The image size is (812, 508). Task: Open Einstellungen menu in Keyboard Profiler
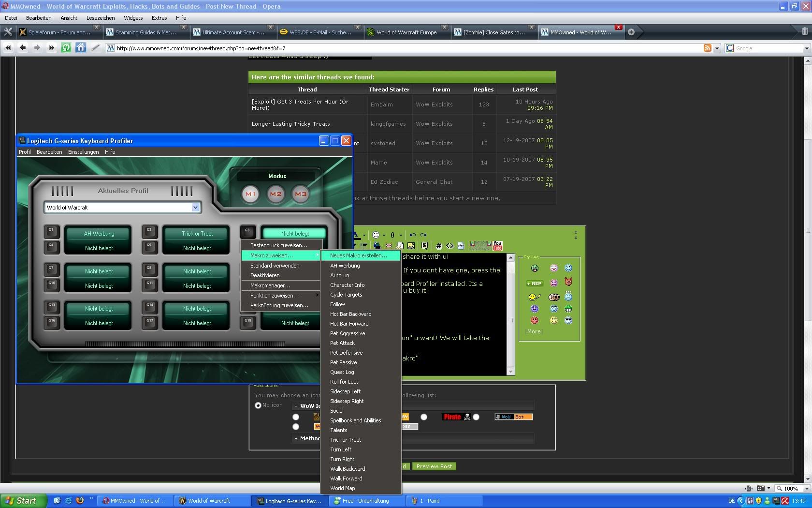[x=83, y=152]
